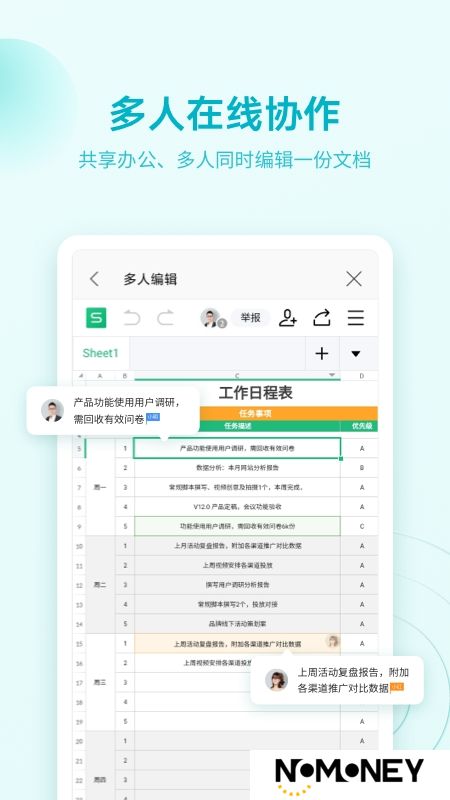Screen dimensions: 450x800
Task: Select row header 10
Action: click(x=80, y=545)
